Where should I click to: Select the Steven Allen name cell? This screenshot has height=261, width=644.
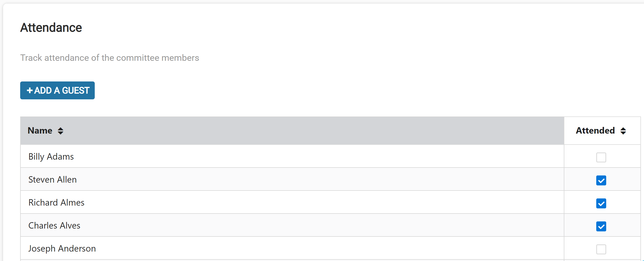point(292,179)
